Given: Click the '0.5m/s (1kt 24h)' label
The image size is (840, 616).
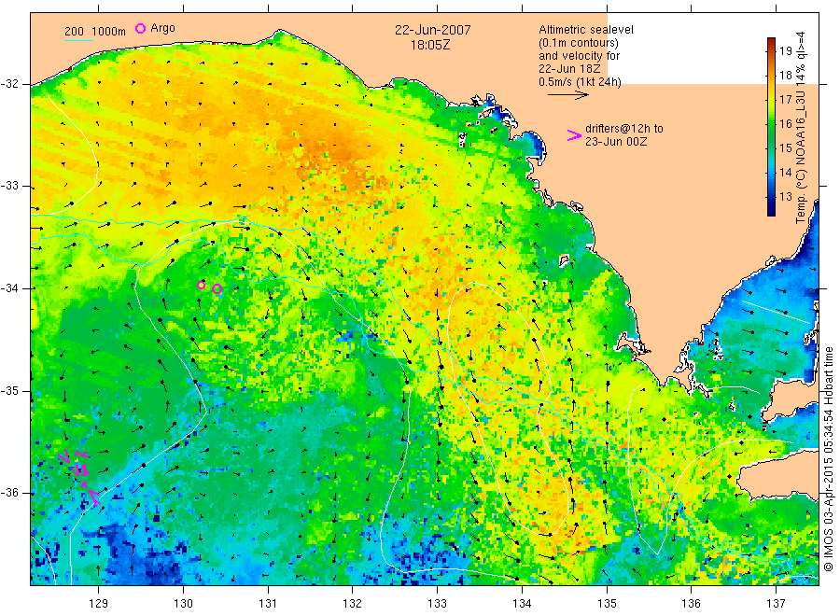Looking at the screenshot, I should click(580, 82).
